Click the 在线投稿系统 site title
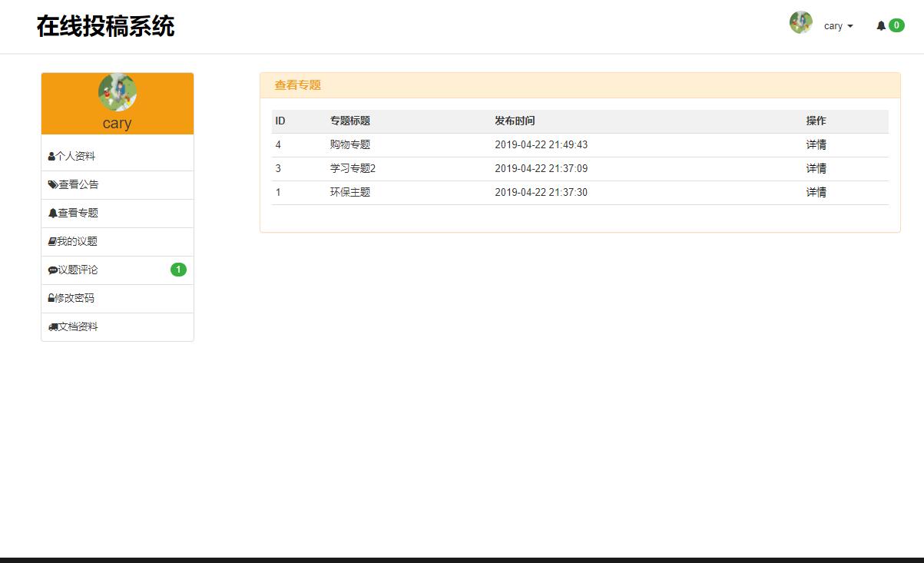924x563 pixels. tap(104, 26)
